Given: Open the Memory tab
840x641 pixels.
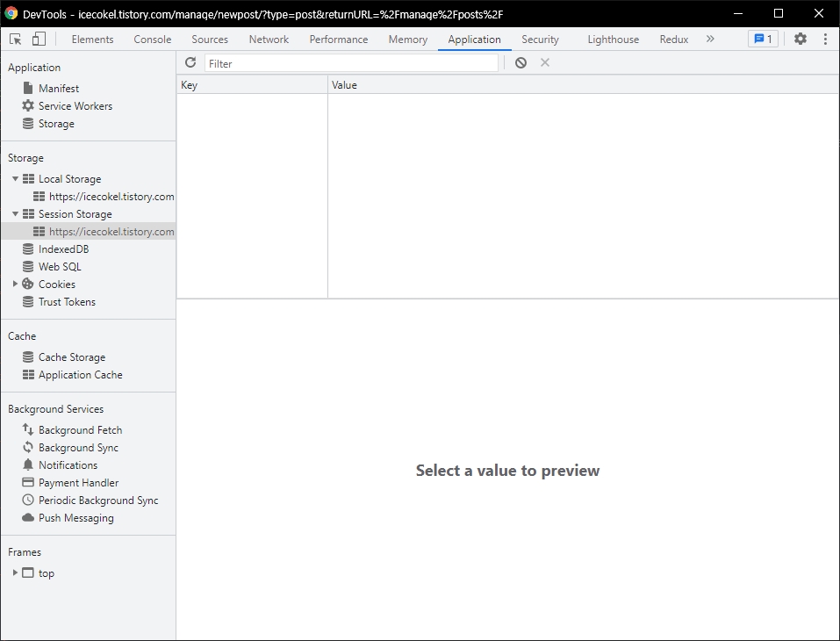Looking at the screenshot, I should point(407,40).
